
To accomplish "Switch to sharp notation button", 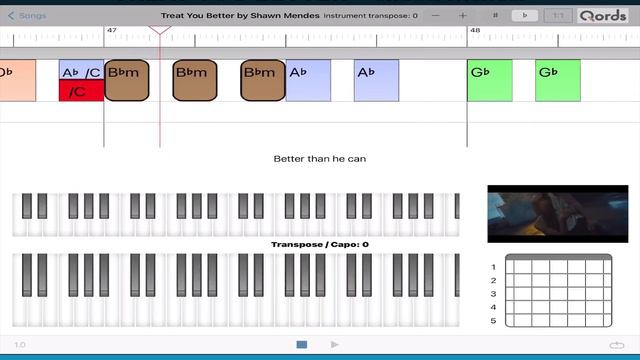I will point(495,16).
